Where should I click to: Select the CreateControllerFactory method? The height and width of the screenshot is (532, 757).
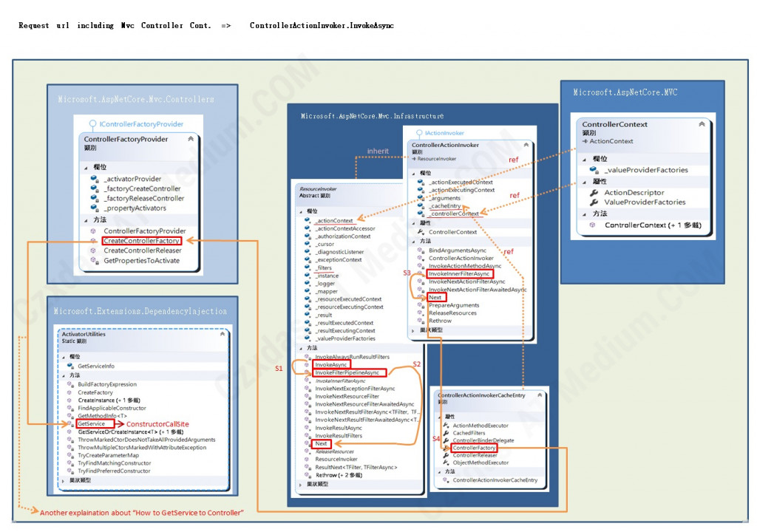pyautogui.click(x=142, y=240)
